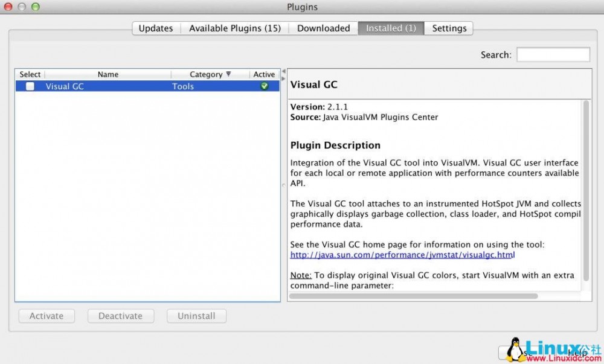Image resolution: width=604 pixels, height=364 pixels.
Task: Switch to the Updates tab
Action: point(156,28)
